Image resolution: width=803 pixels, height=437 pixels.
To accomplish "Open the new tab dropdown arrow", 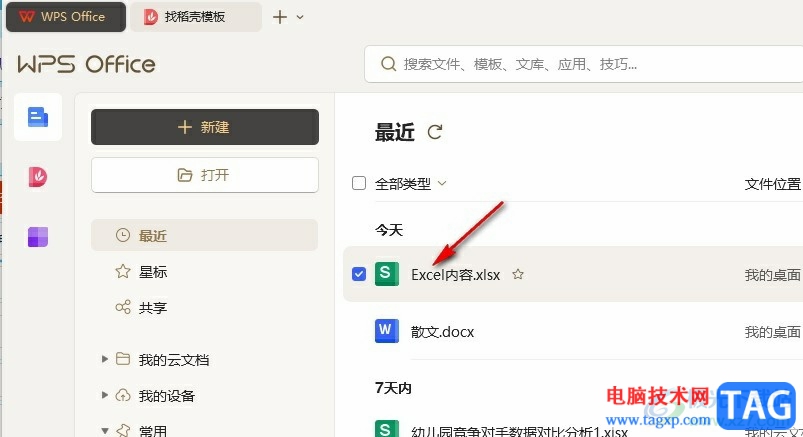I will pyautogui.click(x=300, y=17).
